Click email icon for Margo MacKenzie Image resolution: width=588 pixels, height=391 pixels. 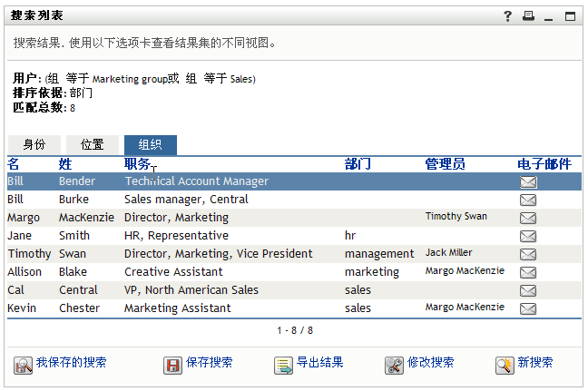tap(527, 218)
